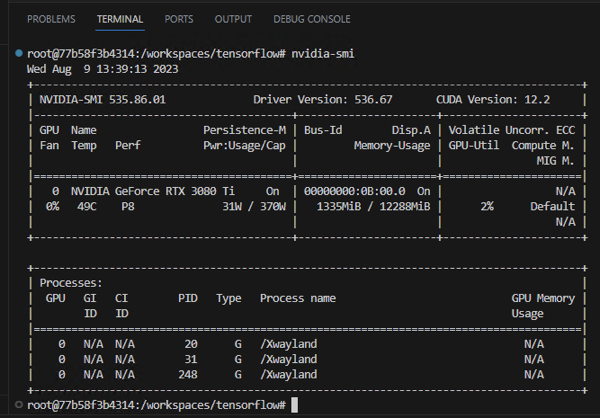600x418 pixels.
Task: Click 'CUDA Version: 12.2' text
Action: [x=493, y=100]
